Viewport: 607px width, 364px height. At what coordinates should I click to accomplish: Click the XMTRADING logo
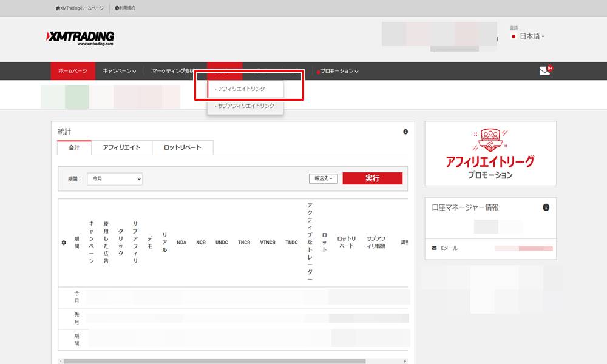80,38
